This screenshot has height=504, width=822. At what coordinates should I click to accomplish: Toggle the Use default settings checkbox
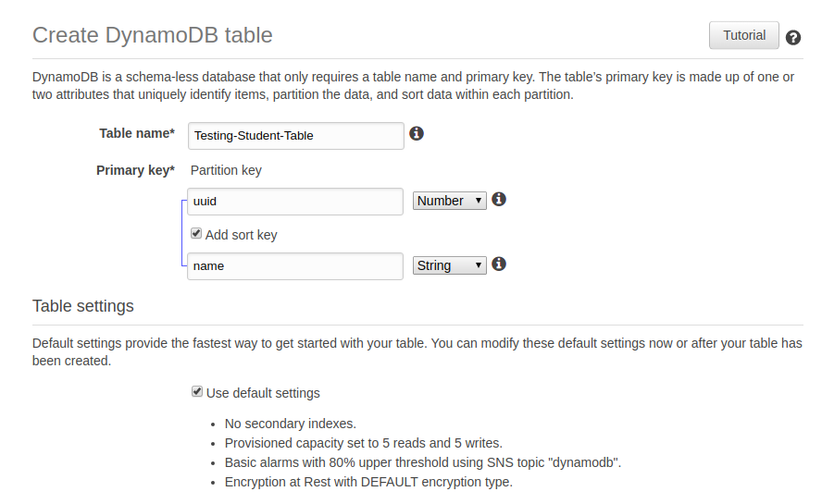[196, 392]
